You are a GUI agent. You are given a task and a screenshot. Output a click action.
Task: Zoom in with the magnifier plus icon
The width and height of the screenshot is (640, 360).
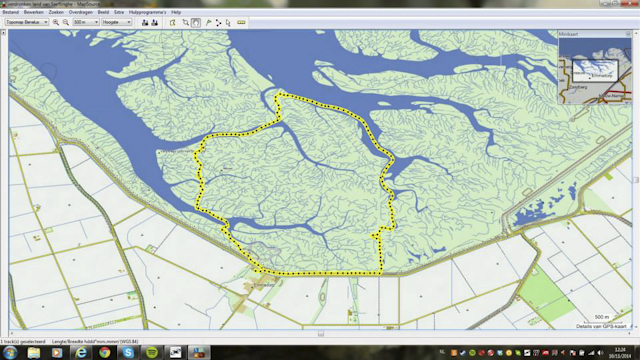[56, 22]
